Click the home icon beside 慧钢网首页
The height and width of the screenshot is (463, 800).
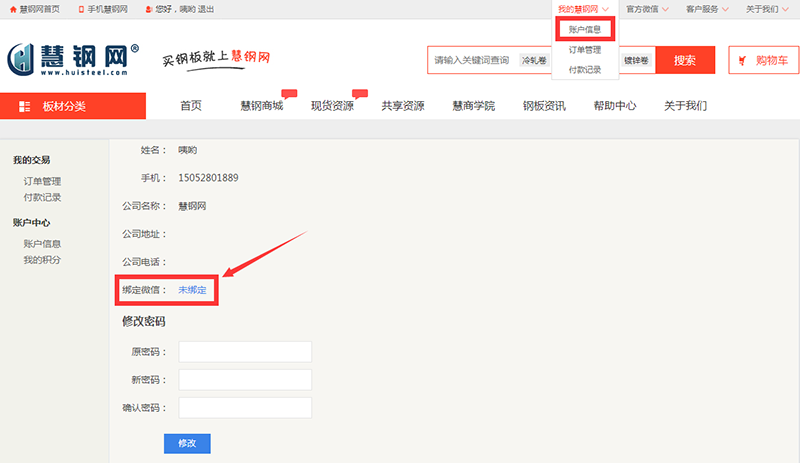[13, 9]
